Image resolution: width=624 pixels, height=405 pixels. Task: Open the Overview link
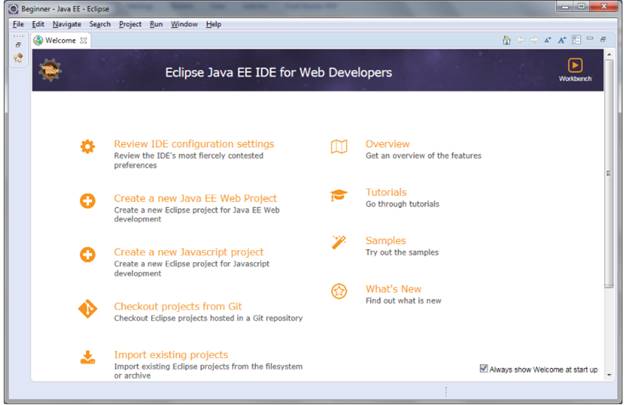pyautogui.click(x=387, y=144)
